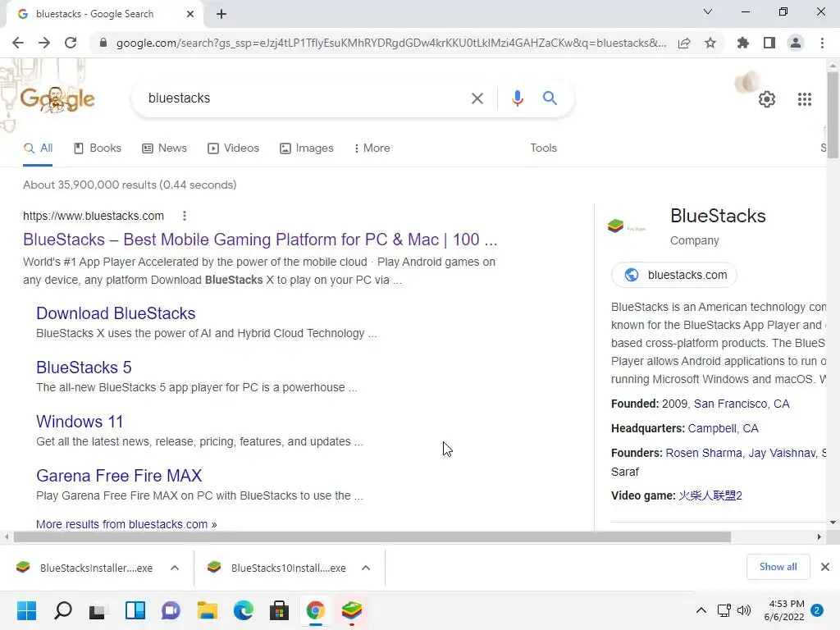
Task: Switch to the News results tab
Action: [164, 148]
